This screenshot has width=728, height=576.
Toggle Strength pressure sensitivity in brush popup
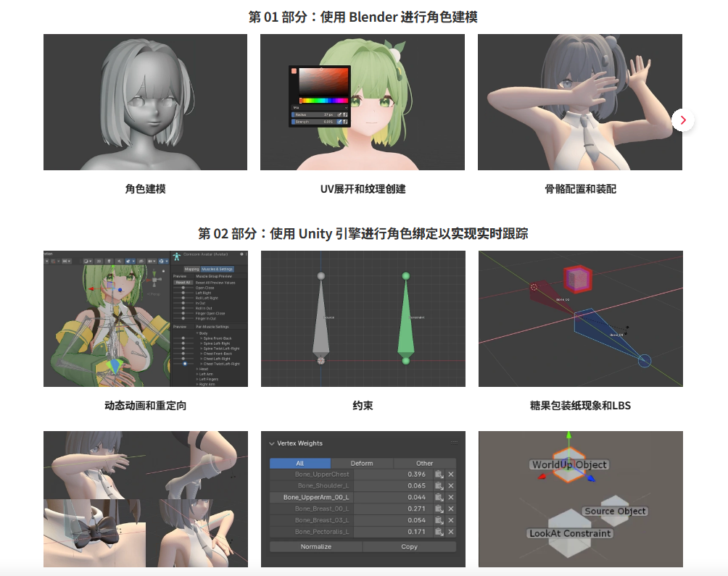(339, 122)
